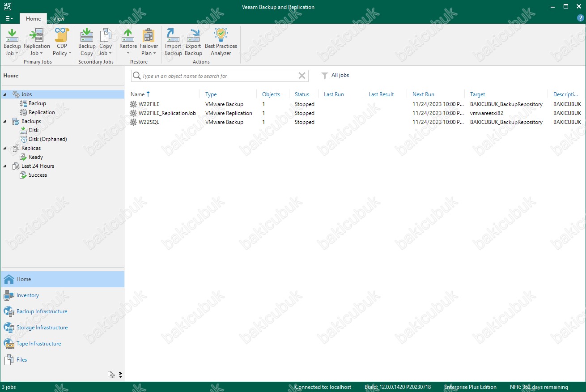
Task: Click the navigation pane options gear icon
Action: 111,374
